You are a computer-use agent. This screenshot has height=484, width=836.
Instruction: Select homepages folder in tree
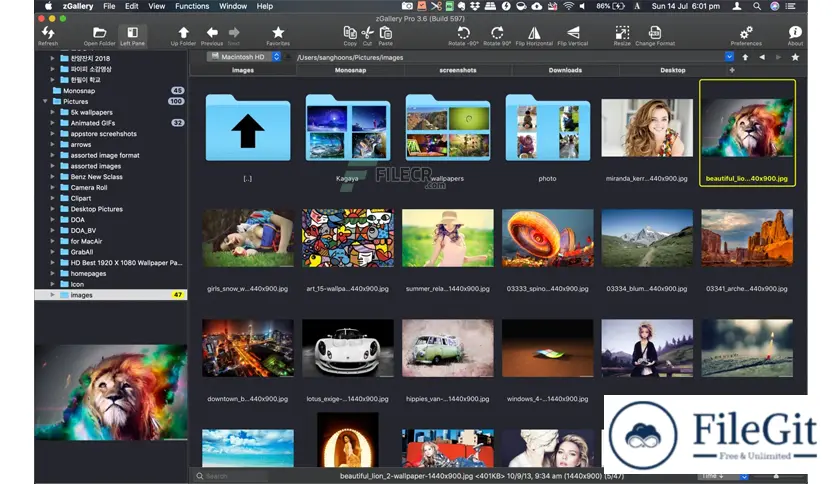click(x=89, y=273)
